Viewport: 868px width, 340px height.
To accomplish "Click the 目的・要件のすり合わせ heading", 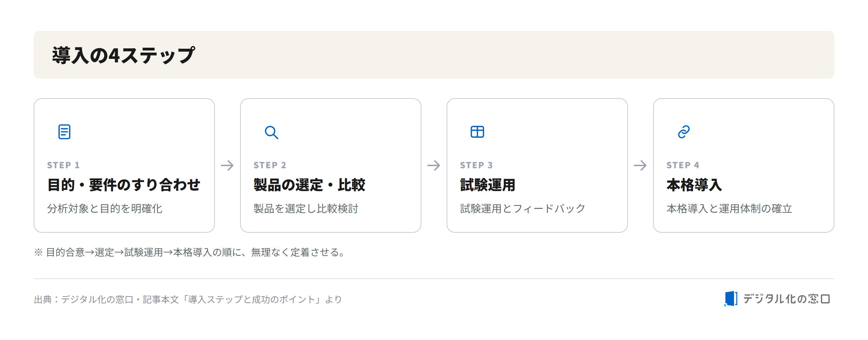I will pyautogui.click(x=124, y=185).
